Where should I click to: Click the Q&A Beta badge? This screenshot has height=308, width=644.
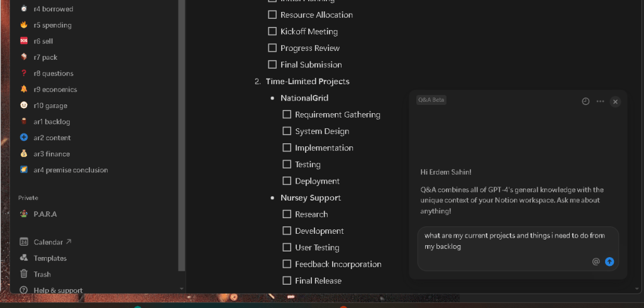[431, 100]
